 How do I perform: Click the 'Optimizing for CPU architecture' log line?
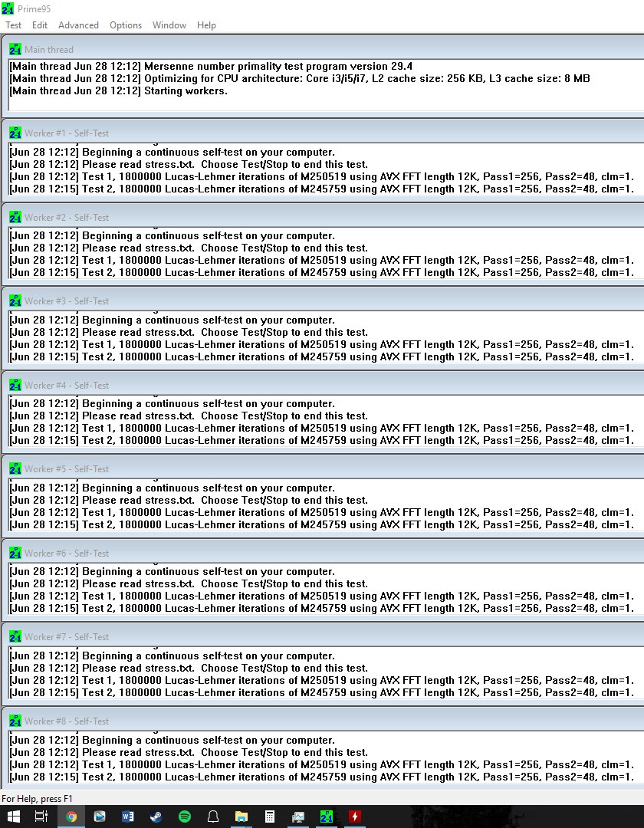(299, 79)
